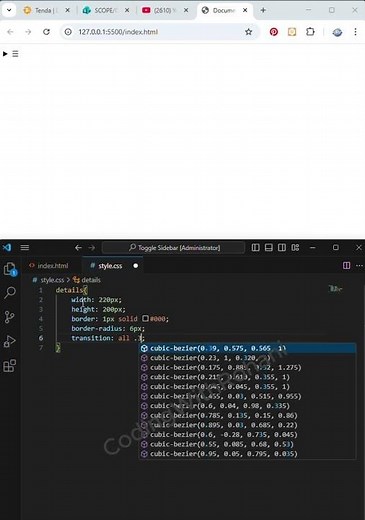Viewport: 365px width, 520px height.
Task: Go back in Chrome
Action: pyautogui.click(x=10, y=32)
